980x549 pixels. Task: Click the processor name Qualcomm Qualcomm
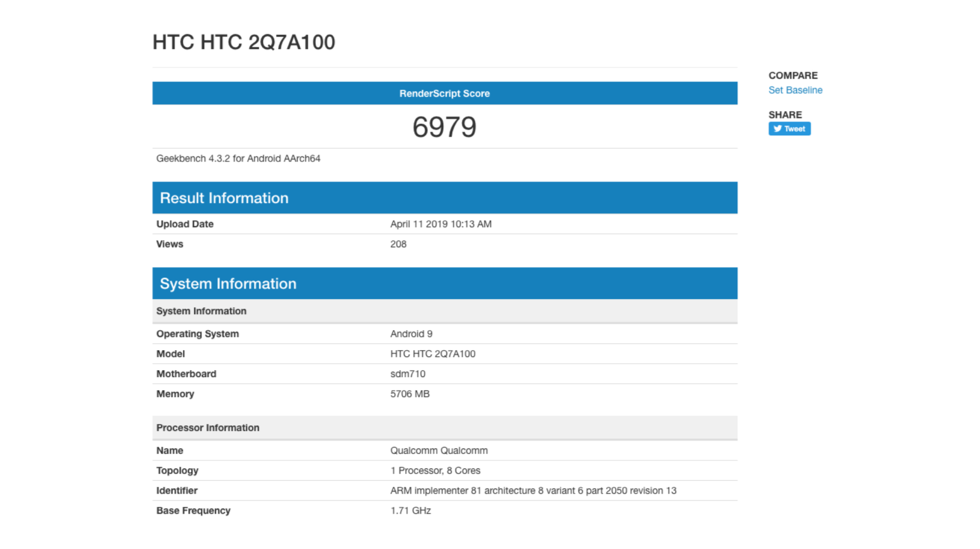tap(439, 451)
